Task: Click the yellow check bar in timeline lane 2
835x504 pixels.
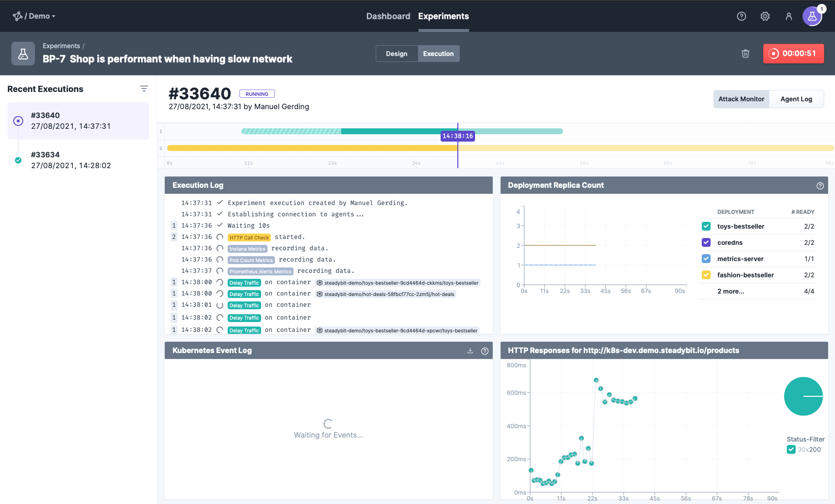Action: [500, 148]
